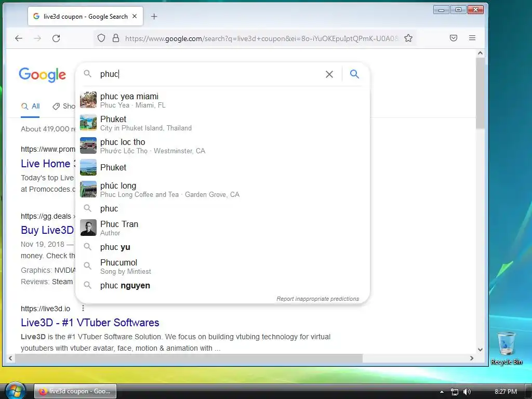Click the network tray icon

pos(454,392)
